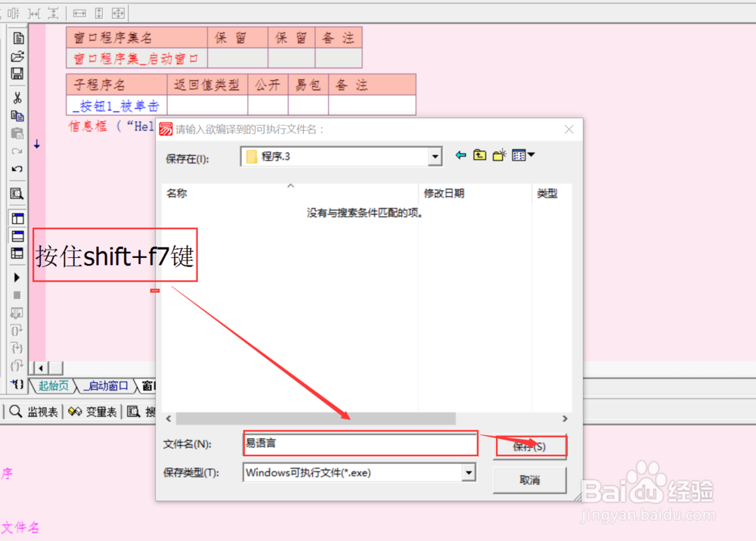
Task: Select the Cut icon
Action: 18,97
